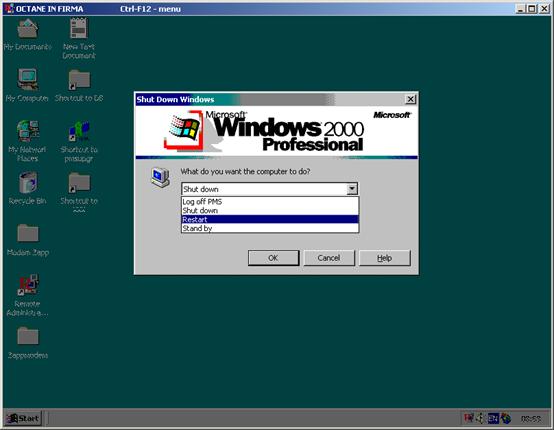Open the My Computer desktop icon
The width and height of the screenshot is (554, 430).
click(x=28, y=79)
